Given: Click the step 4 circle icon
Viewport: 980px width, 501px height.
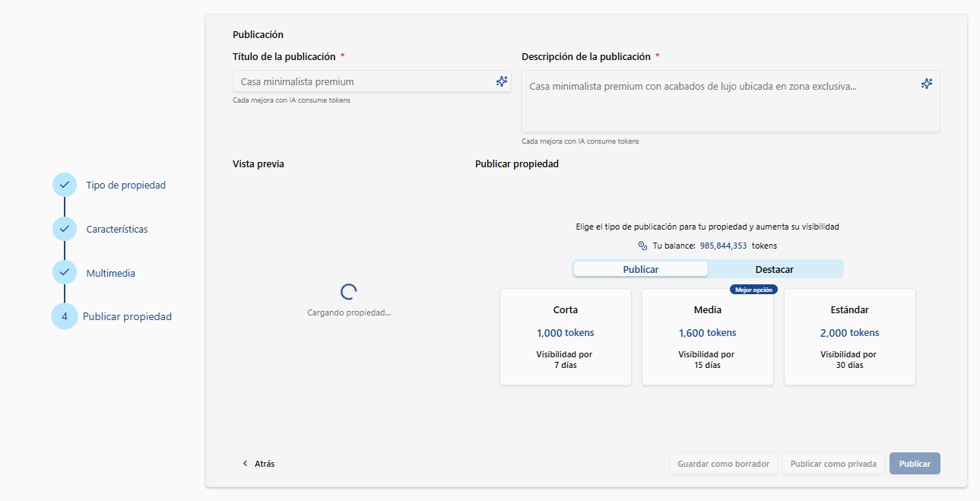Looking at the screenshot, I should (x=65, y=316).
